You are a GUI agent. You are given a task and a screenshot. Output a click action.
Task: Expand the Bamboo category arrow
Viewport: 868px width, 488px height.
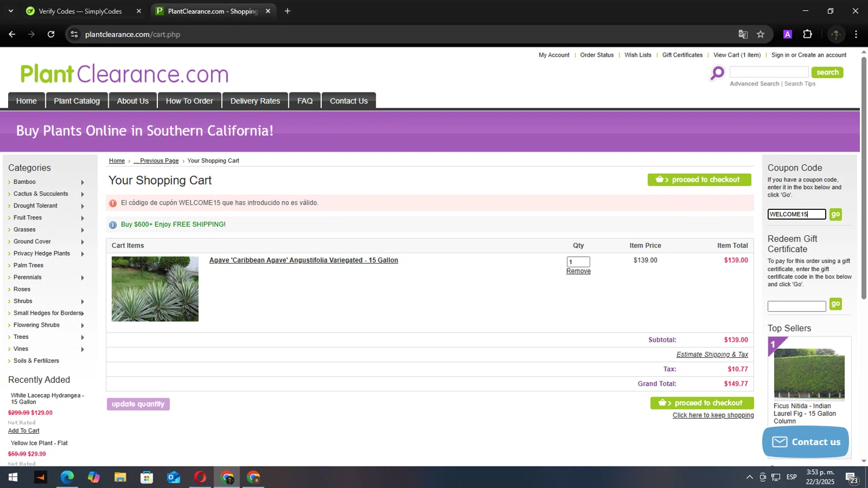[x=82, y=182]
